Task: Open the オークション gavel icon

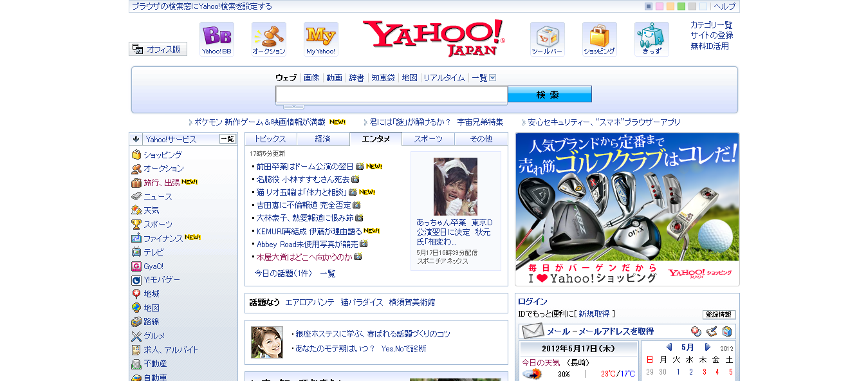Action: coord(269,39)
